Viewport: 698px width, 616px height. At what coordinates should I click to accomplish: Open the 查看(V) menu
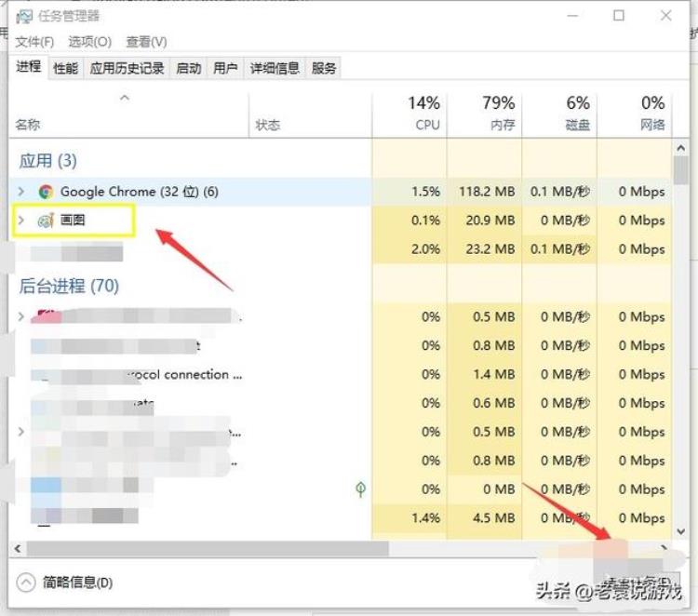[146, 42]
